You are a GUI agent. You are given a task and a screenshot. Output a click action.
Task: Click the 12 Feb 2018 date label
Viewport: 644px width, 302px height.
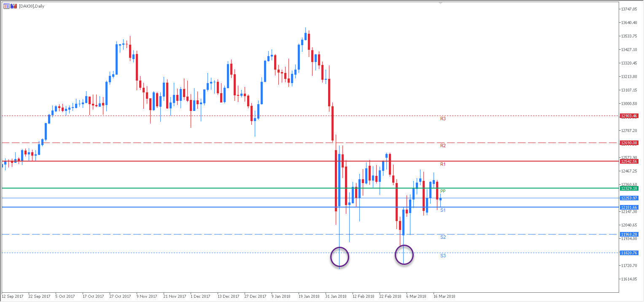tap(364, 297)
